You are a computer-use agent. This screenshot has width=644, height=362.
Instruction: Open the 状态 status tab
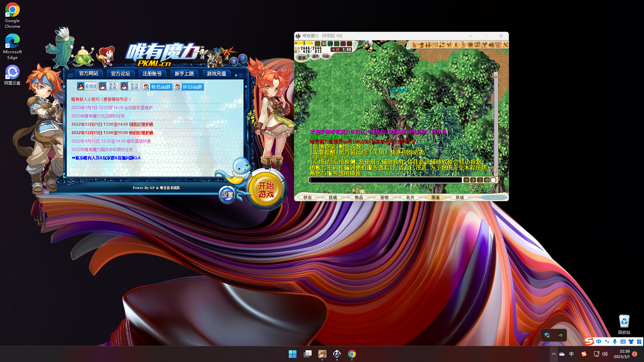(x=308, y=197)
